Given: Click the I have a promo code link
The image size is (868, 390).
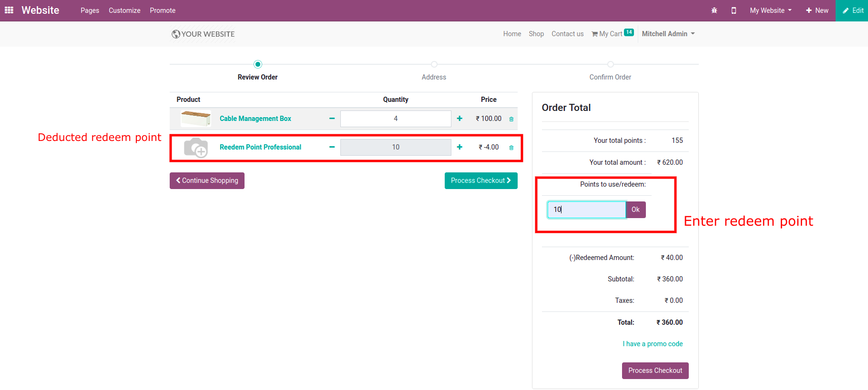Looking at the screenshot, I should (x=653, y=344).
